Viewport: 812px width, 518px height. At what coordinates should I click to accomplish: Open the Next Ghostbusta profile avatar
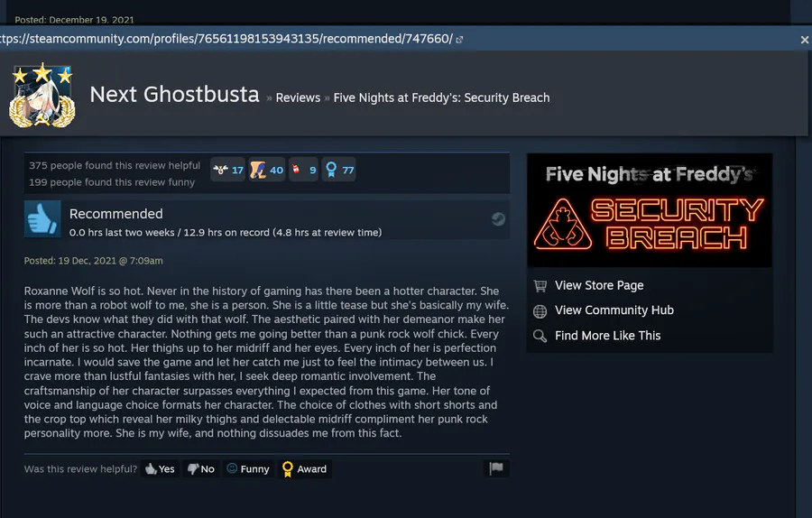pyautogui.click(x=42, y=97)
